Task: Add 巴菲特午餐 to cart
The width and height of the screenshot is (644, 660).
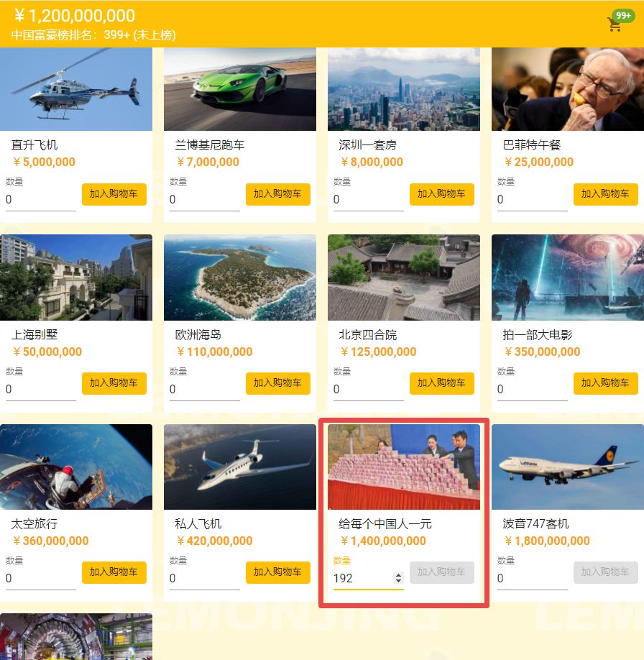Action: click(606, 194)
